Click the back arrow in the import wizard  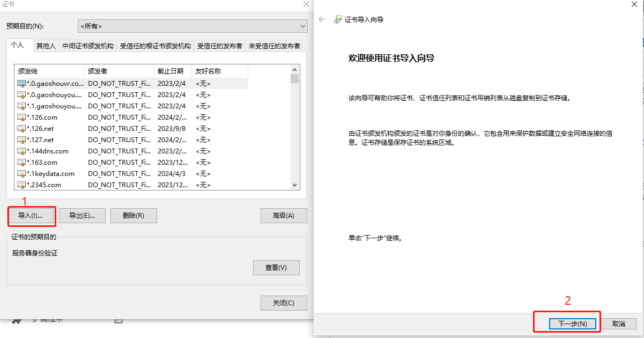coord(321,19)
